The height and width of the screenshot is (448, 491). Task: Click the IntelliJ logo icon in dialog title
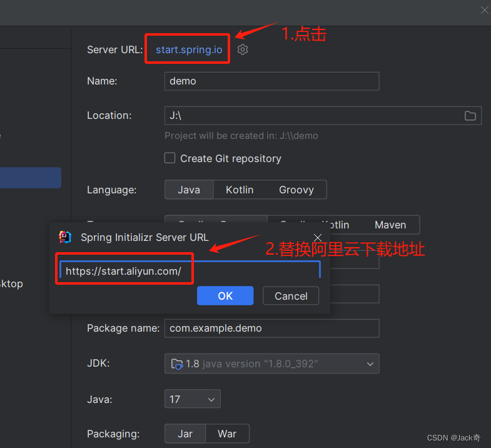point(65,237)
